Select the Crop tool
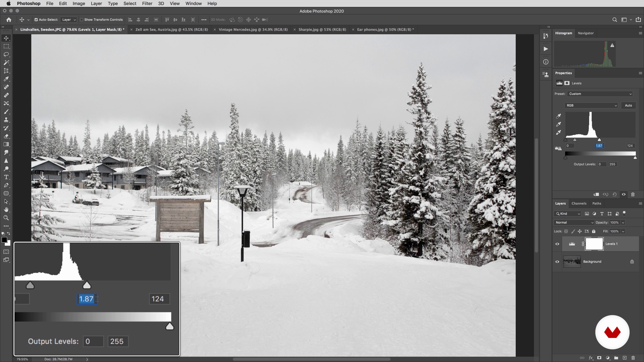This screenshot has height=362, width=644. [x=6, y=71]
